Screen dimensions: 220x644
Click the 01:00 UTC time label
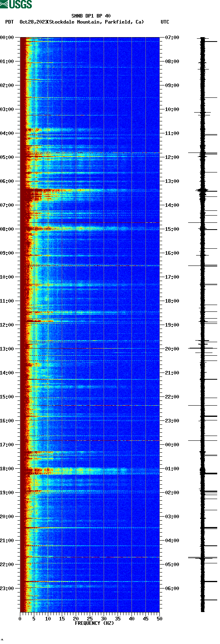pos(172,469)
